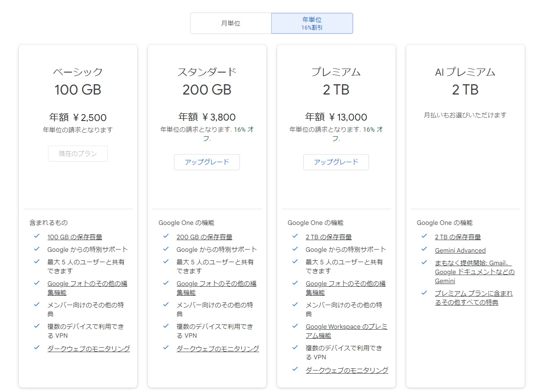Click checkmark beside スタンダード Google からの特別サポート
The image size is (535, 392).
tap(166, 249)
